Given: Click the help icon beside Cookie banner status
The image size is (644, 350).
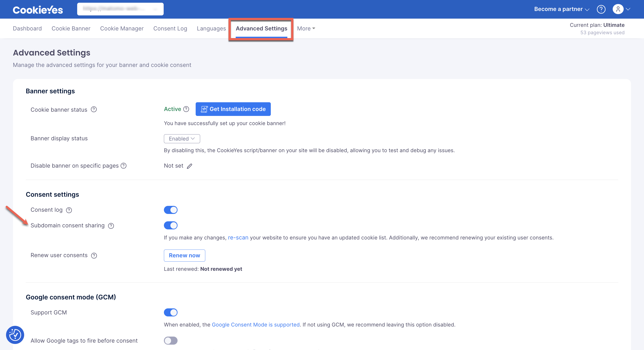Looking at the screenshot, I should coord(94,109).
